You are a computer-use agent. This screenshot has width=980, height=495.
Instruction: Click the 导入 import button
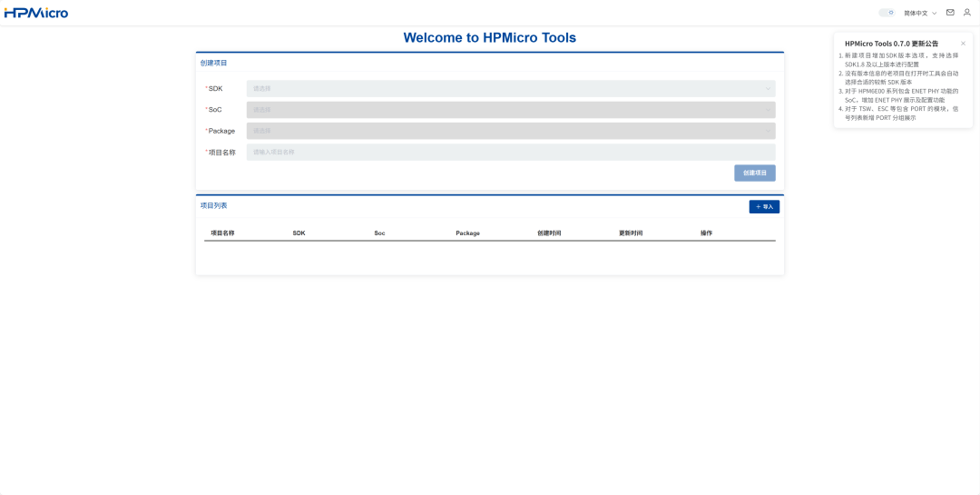[764, 206]
